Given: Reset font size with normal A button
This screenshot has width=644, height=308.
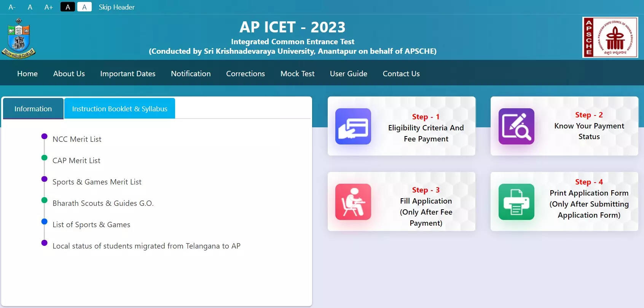Looking at the screenshot, I should pos(30,7).
